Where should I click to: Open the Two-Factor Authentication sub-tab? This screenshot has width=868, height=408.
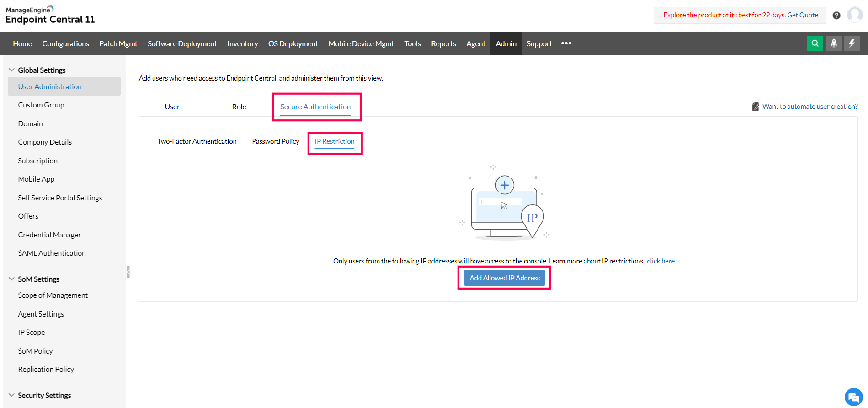(x=197, y=141)
